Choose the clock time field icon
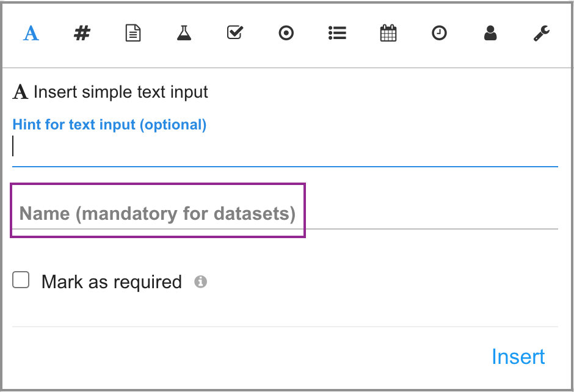The width and height of the screenshot is (574, 392). (439, 33)
